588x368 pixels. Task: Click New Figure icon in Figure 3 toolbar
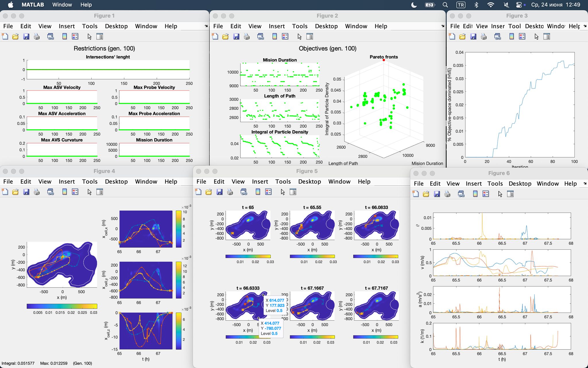452,36
